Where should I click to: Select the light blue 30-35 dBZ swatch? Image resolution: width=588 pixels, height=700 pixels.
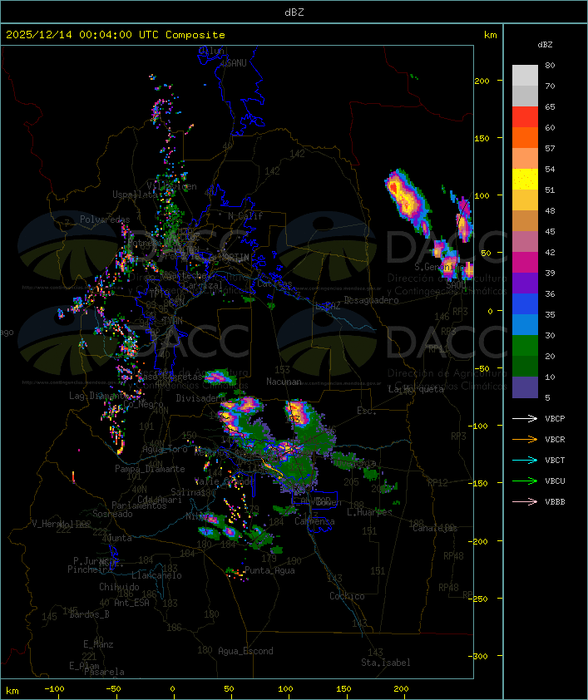click(x=525, y=324)
